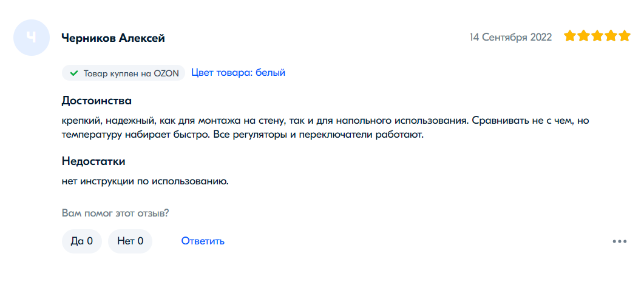644x282 pixels.
Task: Click the "Недостатки" heading
Action: (x=93, y=161)
